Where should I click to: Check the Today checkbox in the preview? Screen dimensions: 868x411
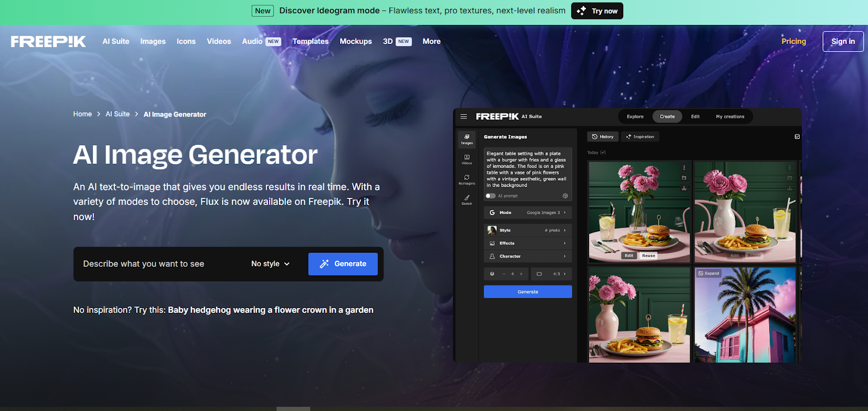click(603, 152)
